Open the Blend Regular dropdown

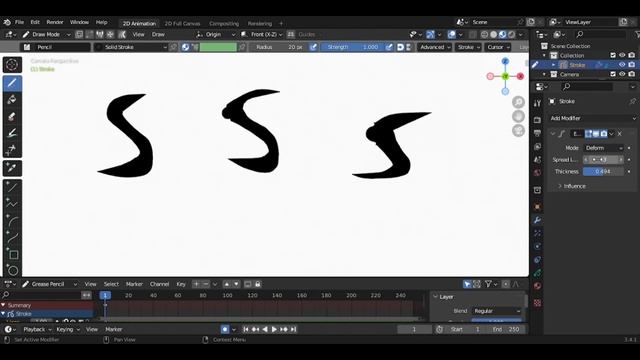coord(497,311)
